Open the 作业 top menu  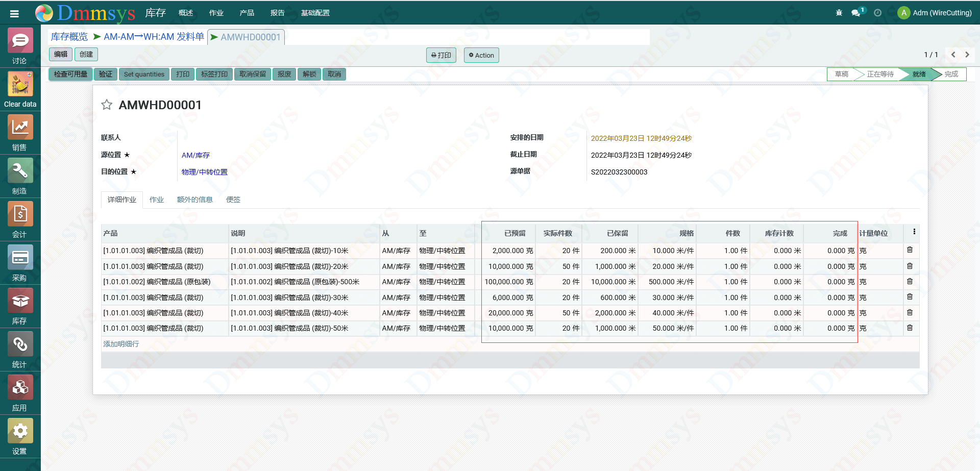coord(216,13)
